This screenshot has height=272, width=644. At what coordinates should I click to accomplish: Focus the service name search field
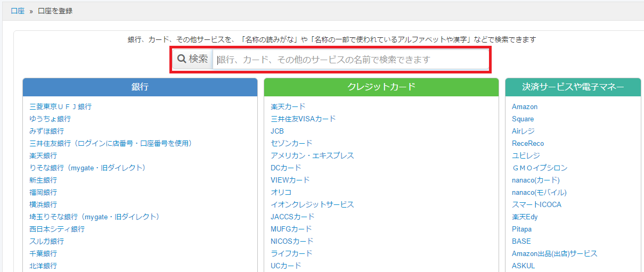pos(350,60)
